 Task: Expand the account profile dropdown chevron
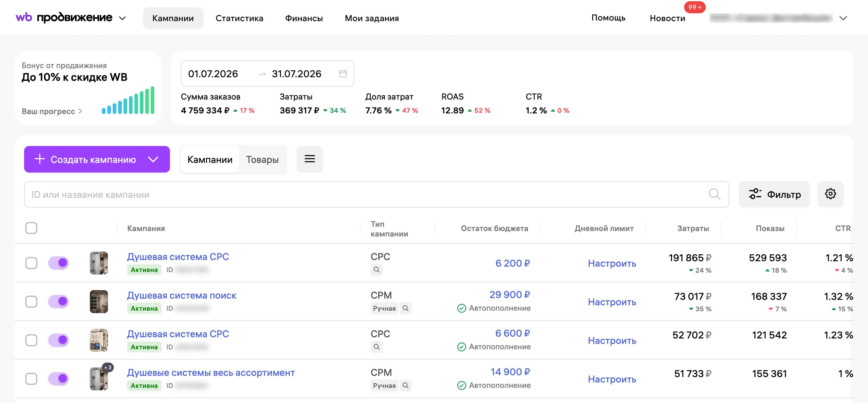click(x=843, y=18)
